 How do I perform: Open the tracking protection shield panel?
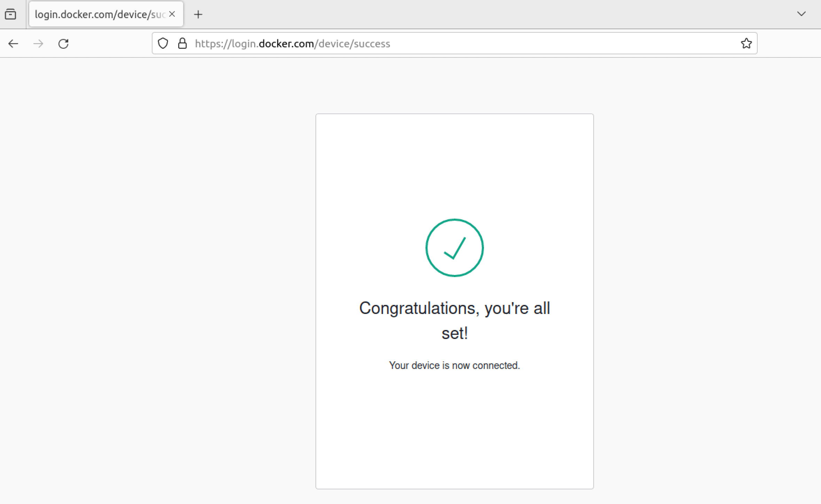tap(163, 44)
